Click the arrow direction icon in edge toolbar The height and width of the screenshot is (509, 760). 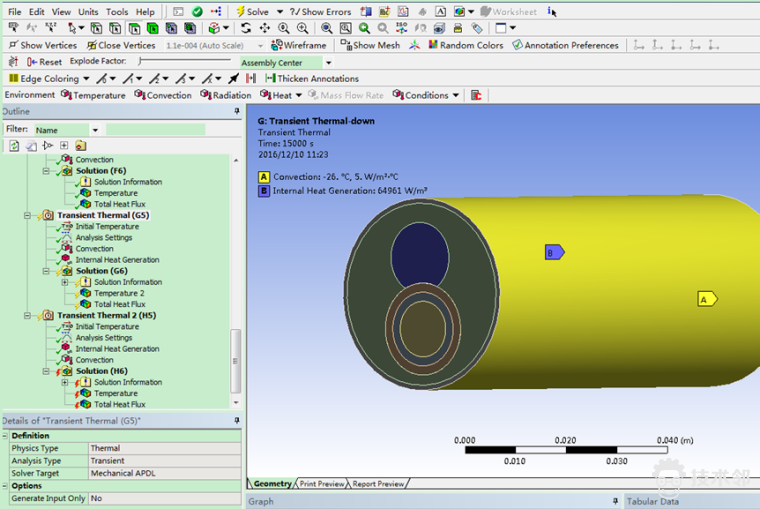(233, 79)
